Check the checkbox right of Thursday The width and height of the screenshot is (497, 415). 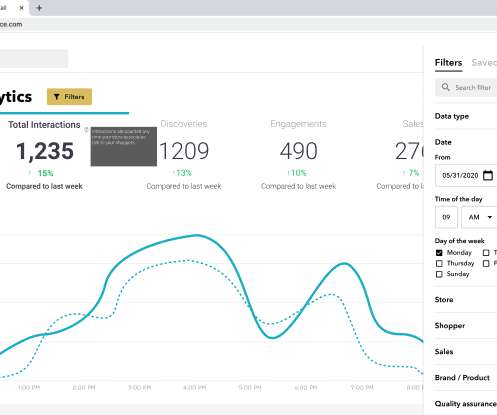coord(486,263)
